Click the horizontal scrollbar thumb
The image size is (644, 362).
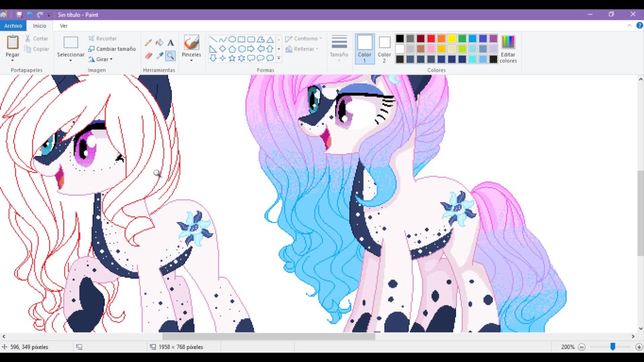[x=269, y=336]
